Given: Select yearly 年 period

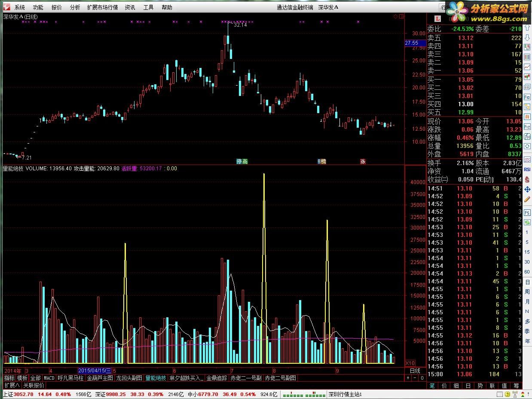Looking at the screenshot, I should (x=527, y=341).
